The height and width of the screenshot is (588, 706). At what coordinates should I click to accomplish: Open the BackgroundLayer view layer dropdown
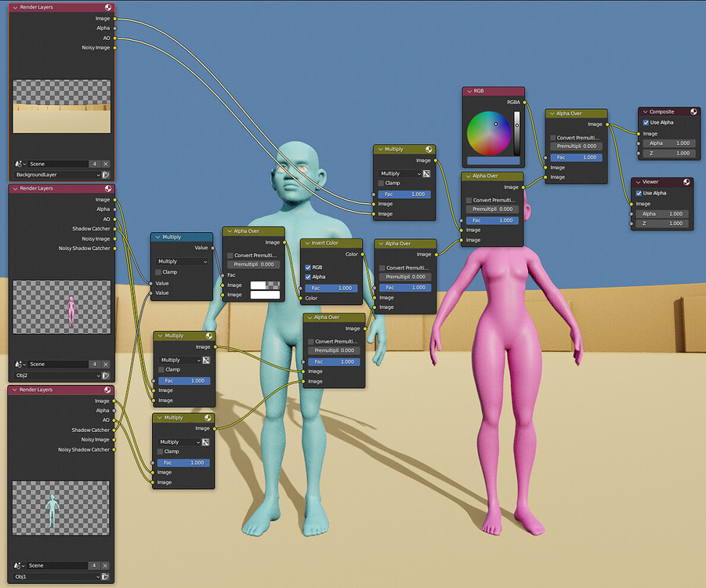click(x=56, y=175)
